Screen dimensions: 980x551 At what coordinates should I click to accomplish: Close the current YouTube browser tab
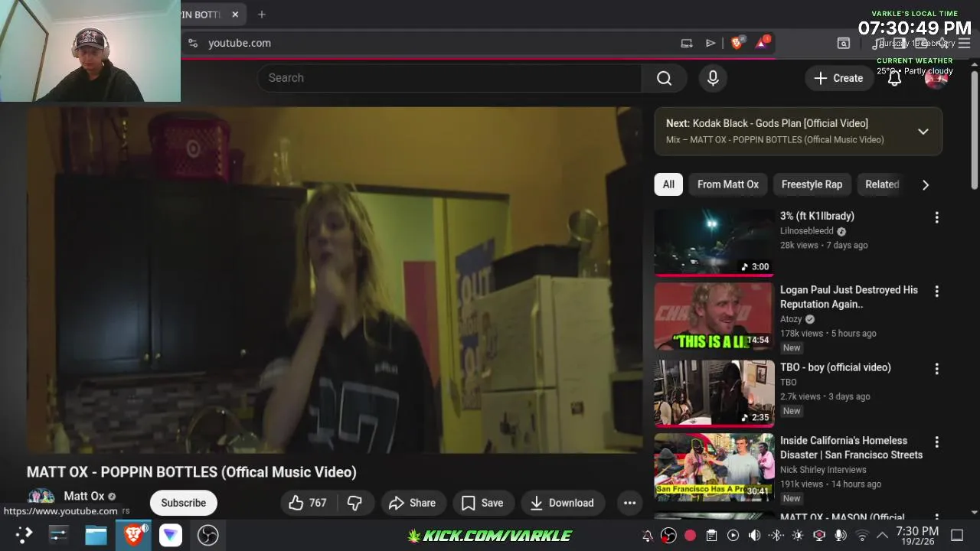tap(235, 15)
